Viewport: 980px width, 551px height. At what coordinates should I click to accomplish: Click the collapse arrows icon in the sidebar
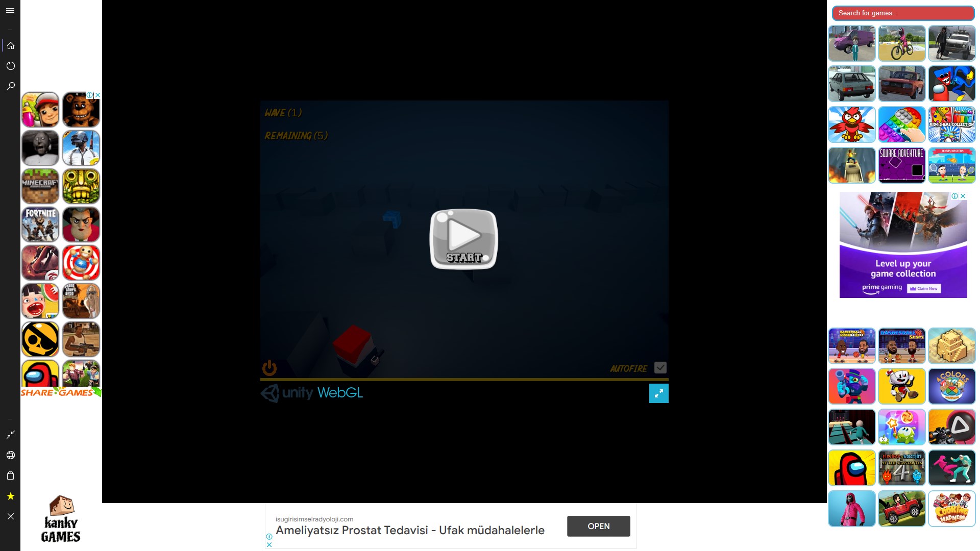point(10,435)
